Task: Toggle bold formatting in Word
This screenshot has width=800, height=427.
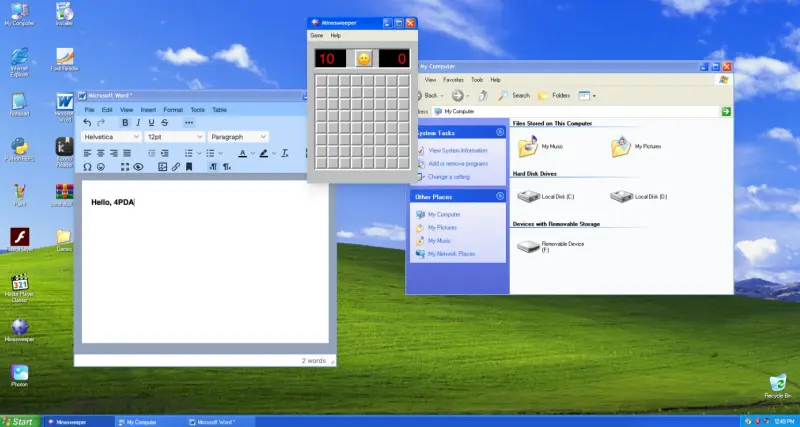Action: [125, 123]
